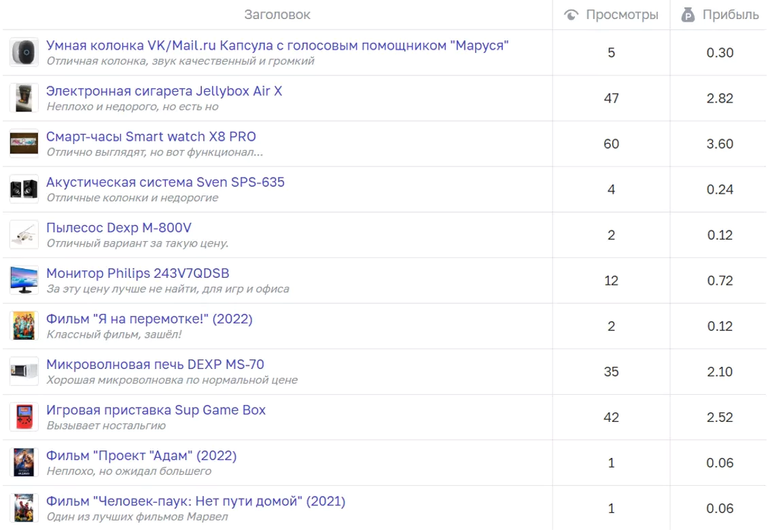The width and height of the screenshot is (768, 532).
Task: Open the Игровая приставка Sup Game Box link
Action: tap(156, 410)
